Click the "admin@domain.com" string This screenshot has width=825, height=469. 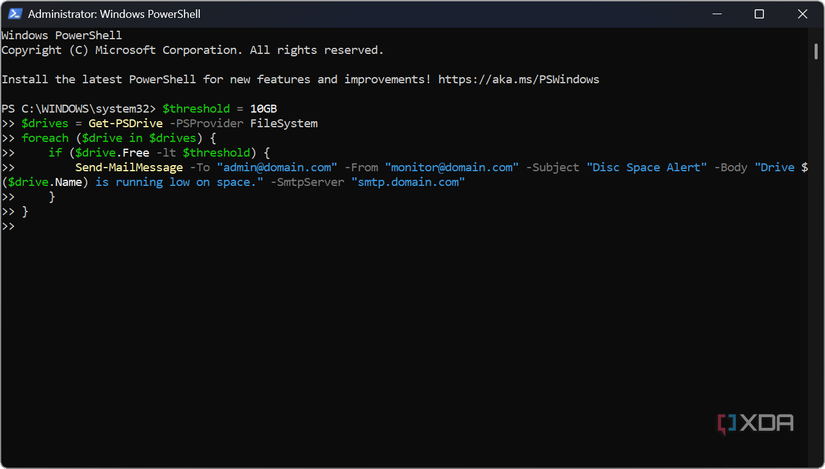tap(276, 167)
